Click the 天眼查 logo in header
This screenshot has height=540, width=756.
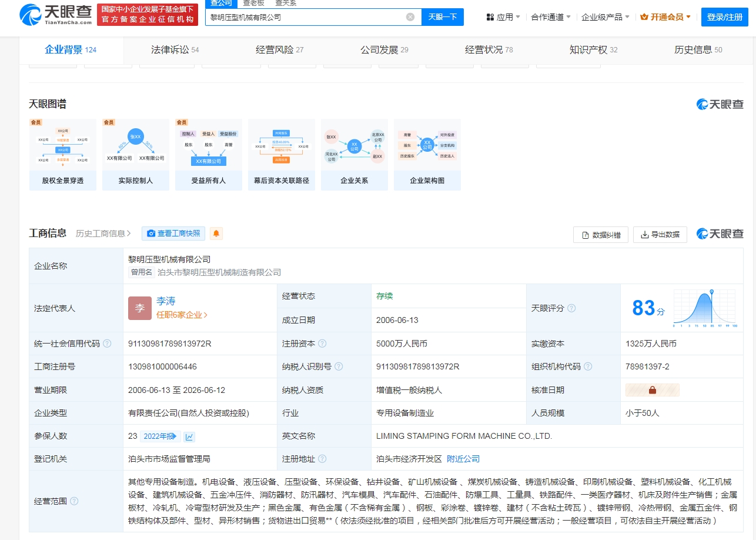[x=56, y=15]
